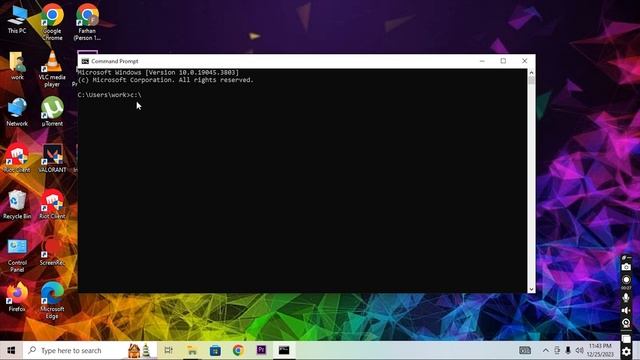
Task: Click the '(c) Microsoft Corporation. All rights reserved.' line
Action: click(166, 80)
